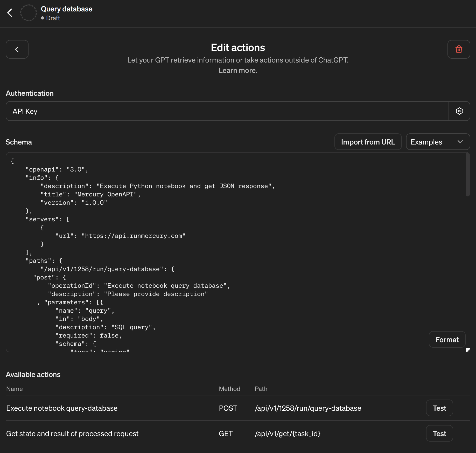Click the Query database title
The width and height of the screenshot is (476, 453).
click(x=67, y=9)
